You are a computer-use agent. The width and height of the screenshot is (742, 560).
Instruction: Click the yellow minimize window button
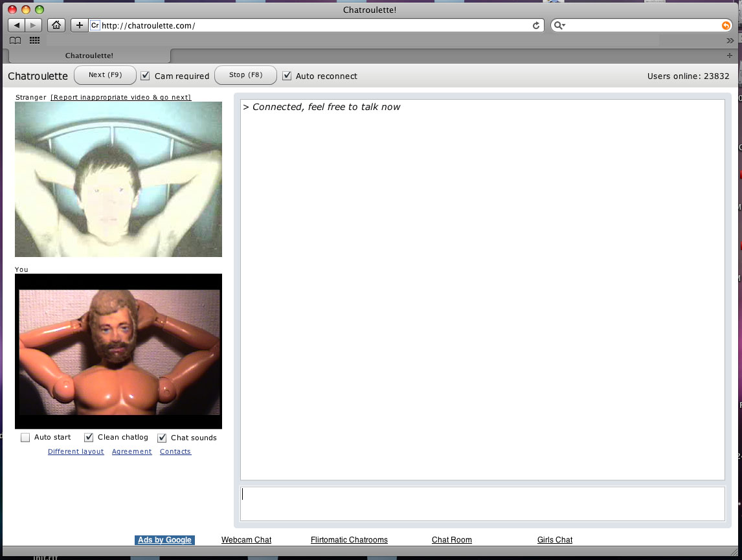coord(26,10)
